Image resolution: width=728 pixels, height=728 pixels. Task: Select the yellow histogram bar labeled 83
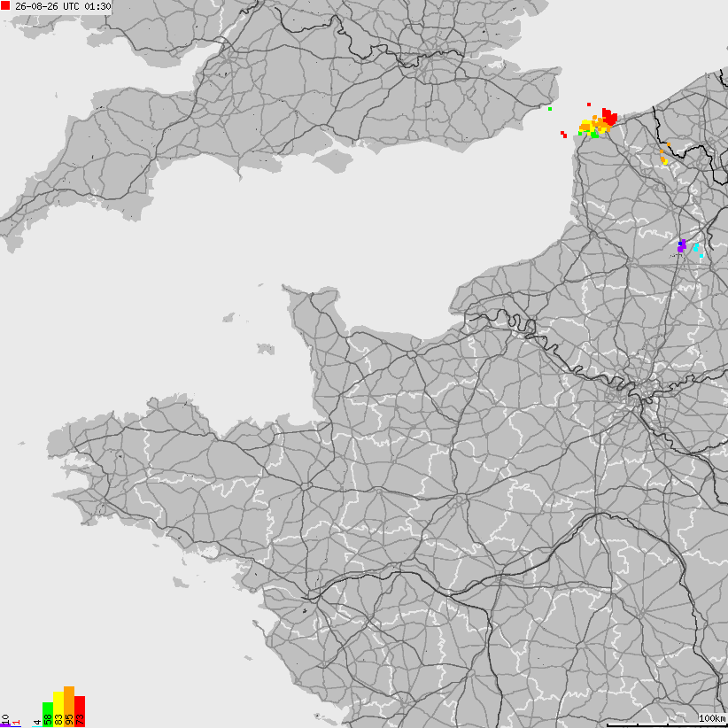click(58, 709)
